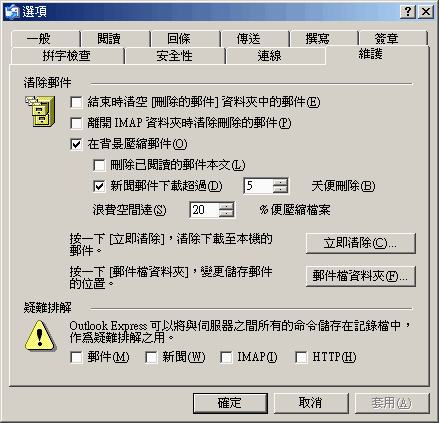
Task: Open the 簽章 tab
Action: tap(393, 39)
